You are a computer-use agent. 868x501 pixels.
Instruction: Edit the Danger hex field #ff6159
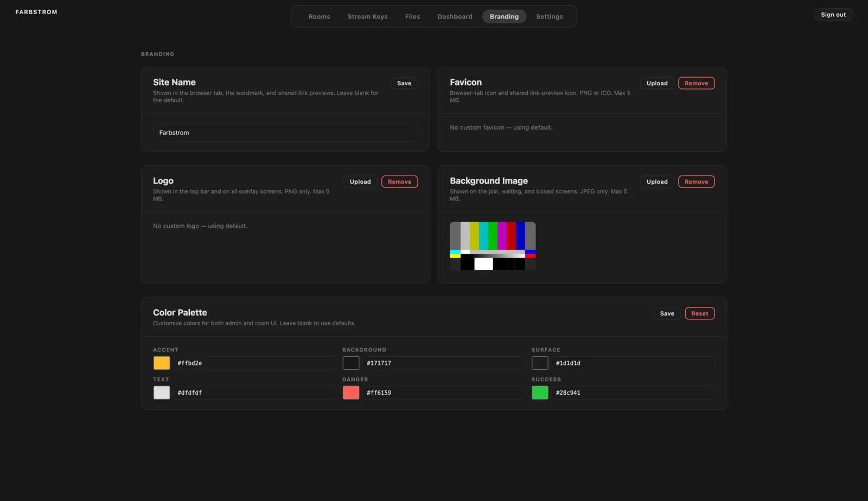[444, 393]
